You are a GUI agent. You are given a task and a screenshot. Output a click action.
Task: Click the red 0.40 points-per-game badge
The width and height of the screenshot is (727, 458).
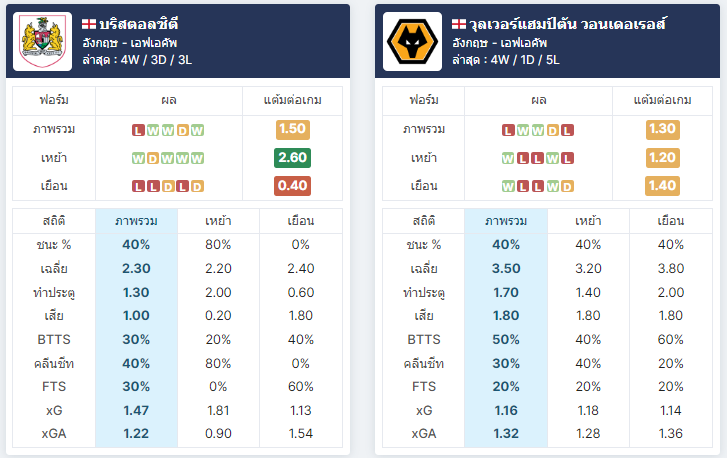293,185
